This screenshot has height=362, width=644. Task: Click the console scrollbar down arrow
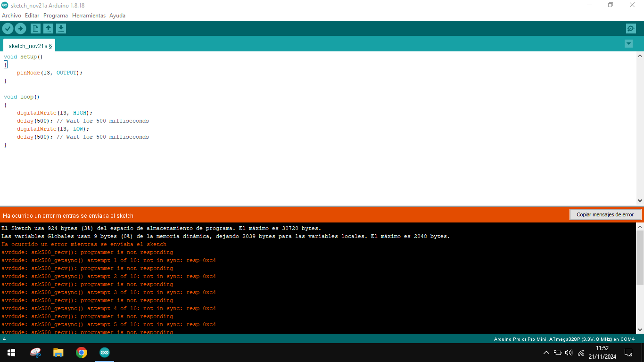640,329
